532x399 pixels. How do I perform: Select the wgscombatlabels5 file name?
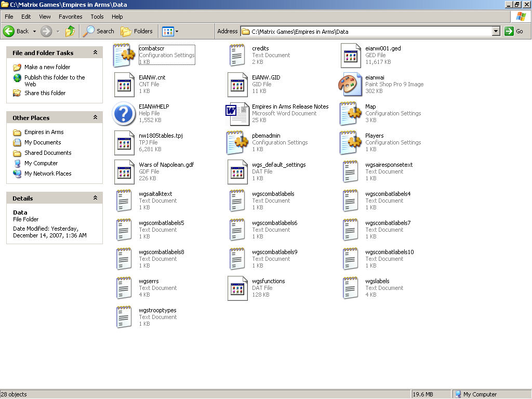point(162,223)
